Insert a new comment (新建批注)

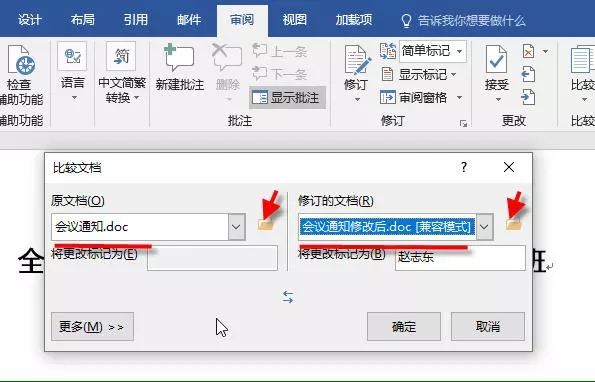pyautogui.click(x=179, y=68)
